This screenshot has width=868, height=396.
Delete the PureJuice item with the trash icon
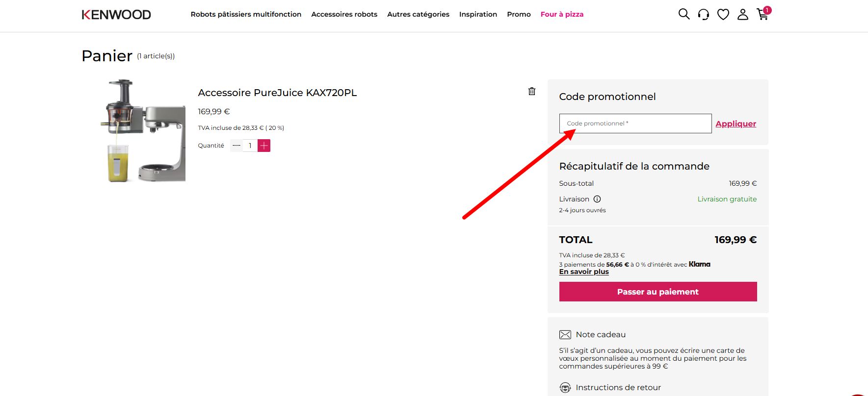pos(531,91)
